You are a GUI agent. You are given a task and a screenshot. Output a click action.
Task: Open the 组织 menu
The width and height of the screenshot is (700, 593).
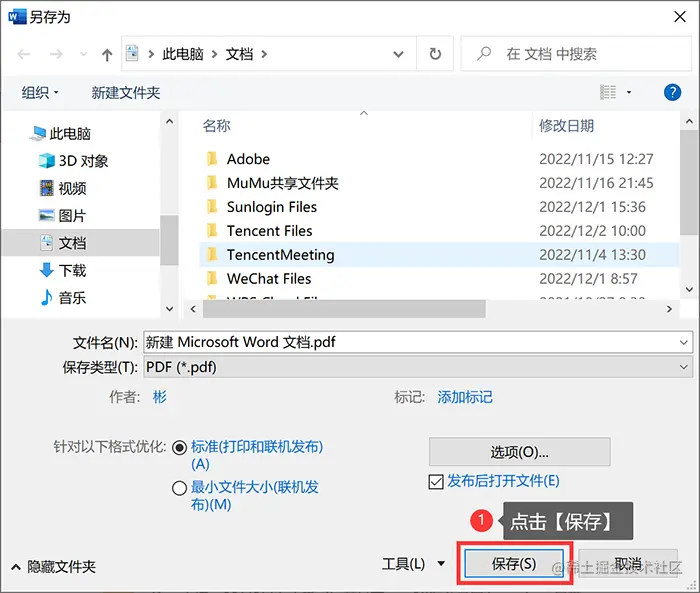pos(40,92)
